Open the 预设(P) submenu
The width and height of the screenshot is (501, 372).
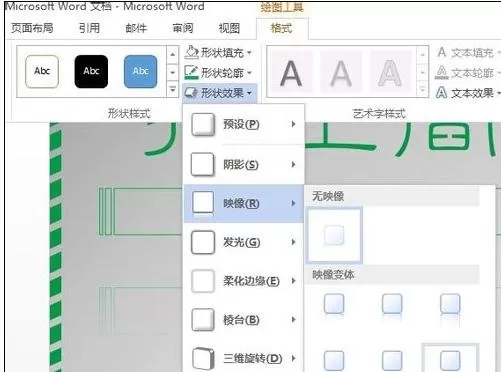[244, 124]
